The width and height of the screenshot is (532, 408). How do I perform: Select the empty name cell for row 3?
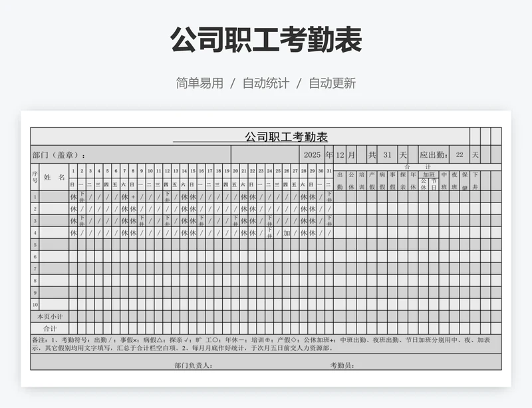(54, 221)
